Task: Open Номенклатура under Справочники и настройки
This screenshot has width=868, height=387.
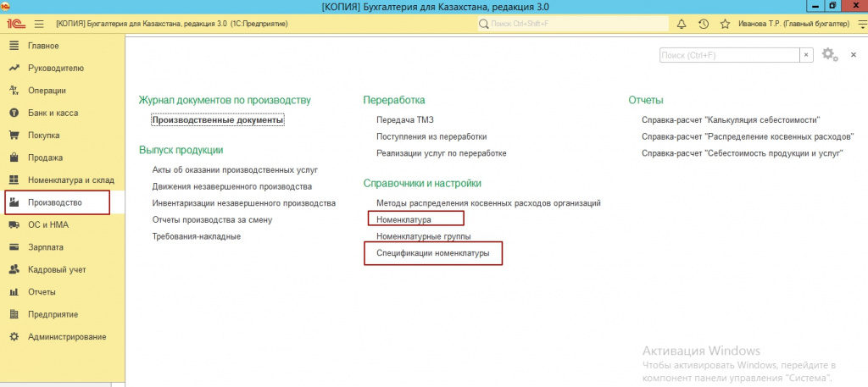Action: tap(403, 220)
